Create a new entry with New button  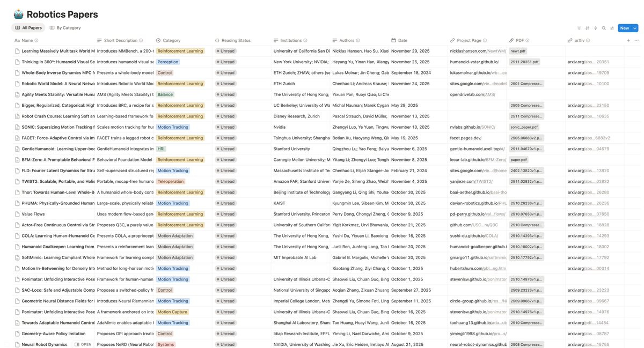624,28
